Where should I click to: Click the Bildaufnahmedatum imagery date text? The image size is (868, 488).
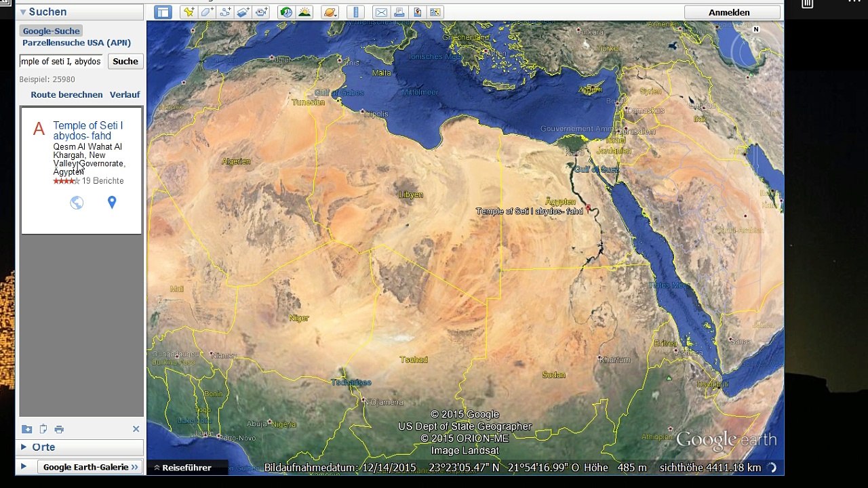tap(340, 468)
